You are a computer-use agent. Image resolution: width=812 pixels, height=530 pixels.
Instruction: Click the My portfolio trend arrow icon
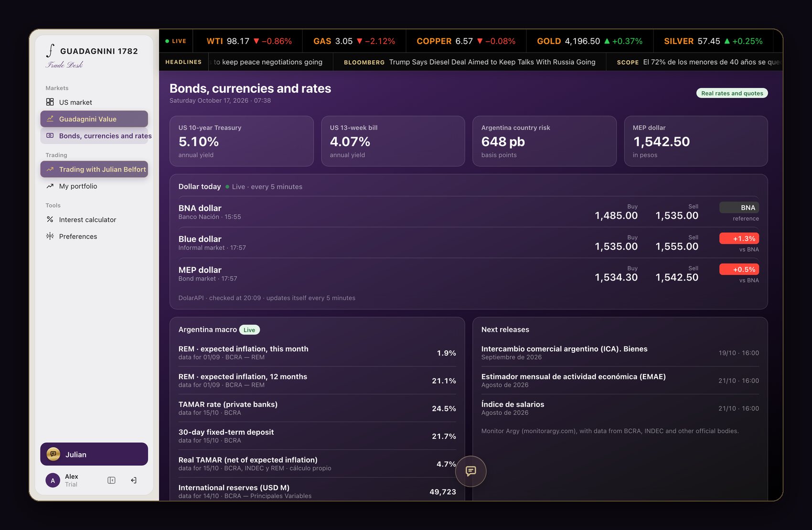tap(50, 186)
